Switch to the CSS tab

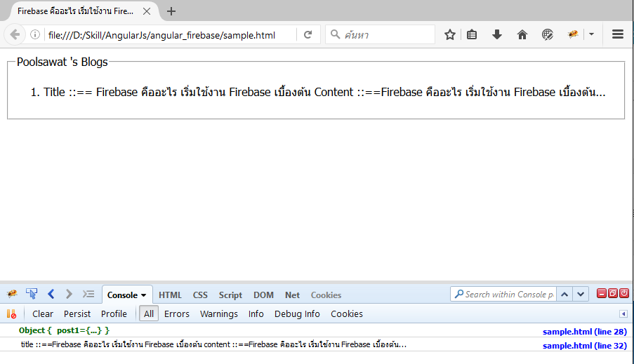coord(200,295)
